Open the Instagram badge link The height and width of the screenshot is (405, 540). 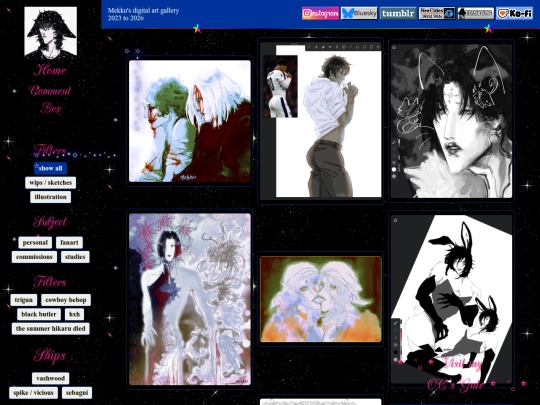pyautogui.click(x=320, y=13)
